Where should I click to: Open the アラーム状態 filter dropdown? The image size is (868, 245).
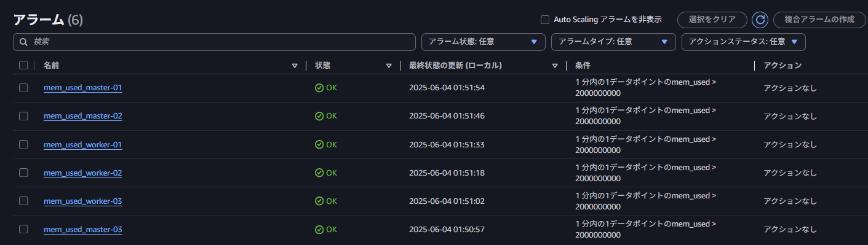tap(484, 42)
